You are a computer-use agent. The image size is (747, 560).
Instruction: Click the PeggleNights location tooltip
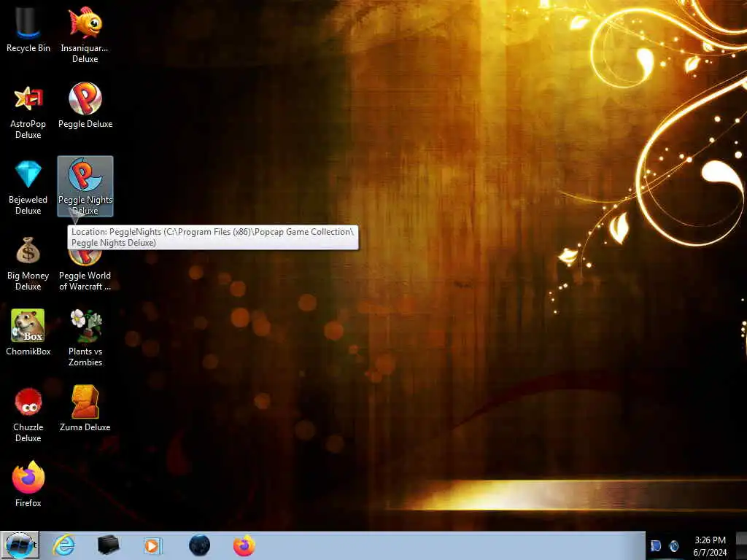213,237
